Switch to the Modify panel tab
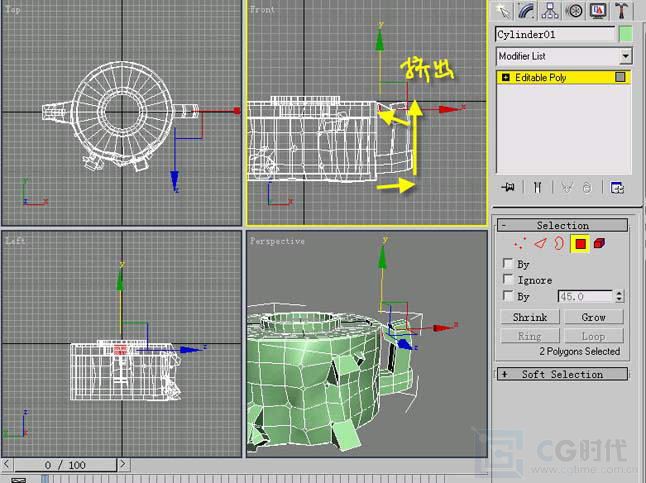This screenshot has width=646, height=483. pyautogui.click(x=526, y=10)
